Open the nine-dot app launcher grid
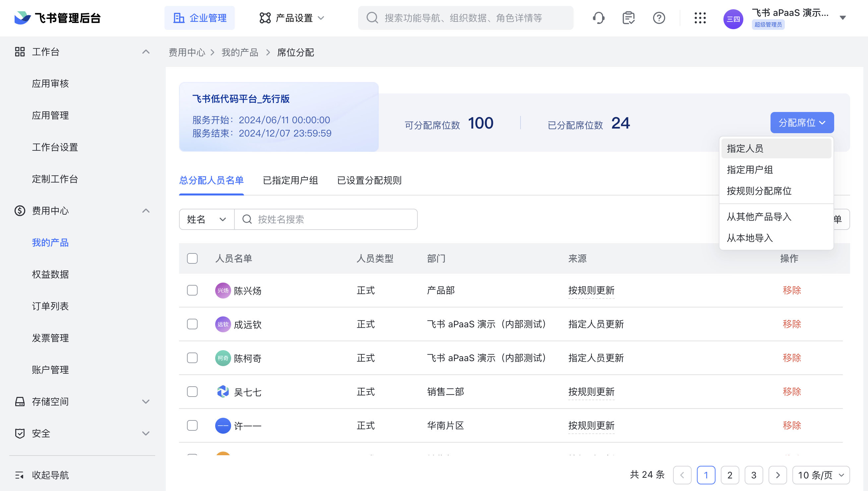The height and width of the screenshot is (491, 868). pyautogui.click(x=700, y=18)
